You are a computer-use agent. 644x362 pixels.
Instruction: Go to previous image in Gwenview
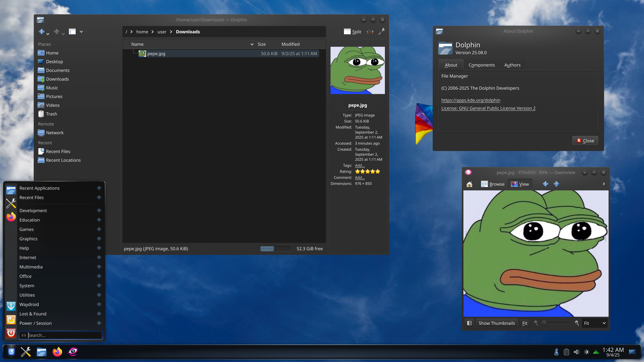[545, 184]
